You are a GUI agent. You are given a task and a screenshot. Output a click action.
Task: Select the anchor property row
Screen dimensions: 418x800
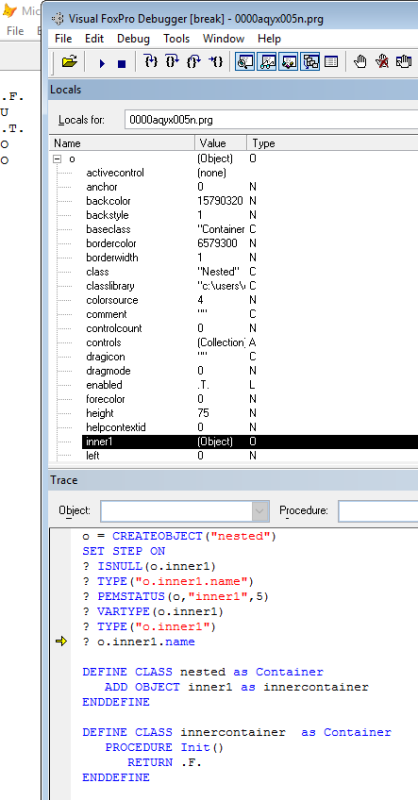250,187
